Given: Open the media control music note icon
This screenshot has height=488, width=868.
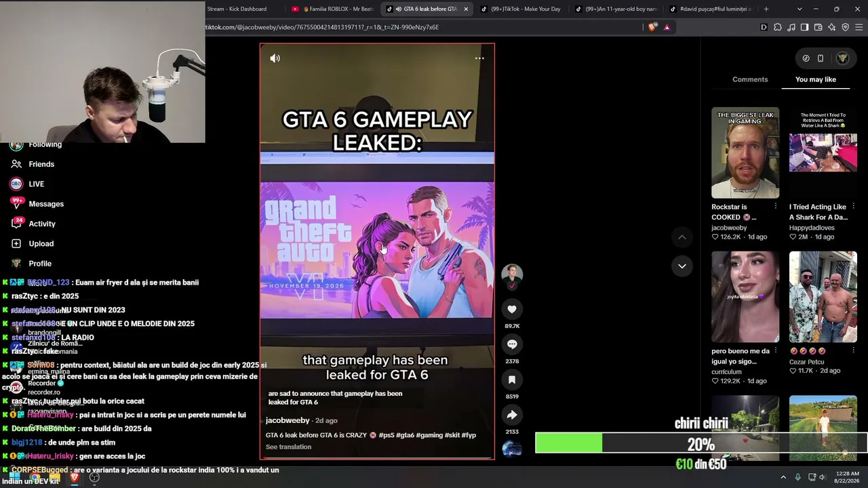Looking at the screenshot, I should pos(791,27).
